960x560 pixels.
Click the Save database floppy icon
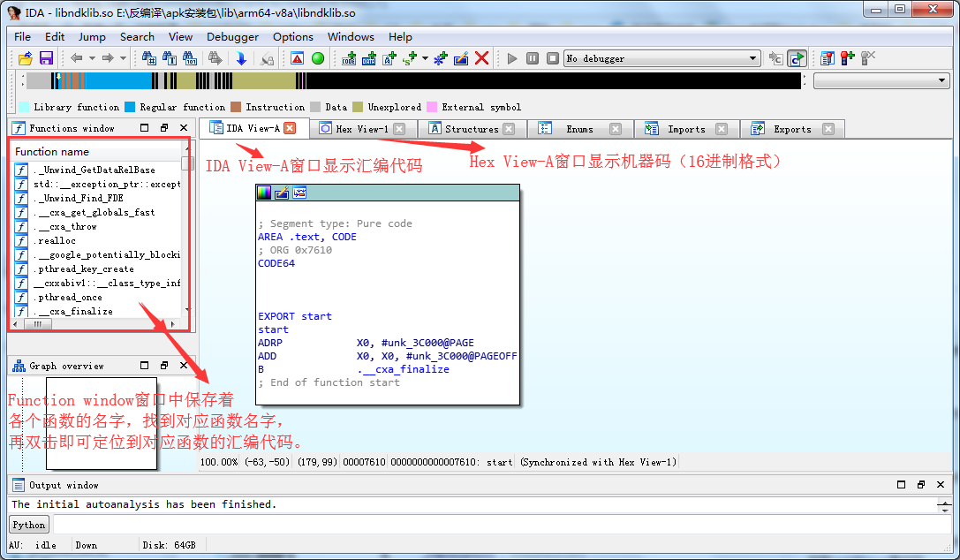click(x=46, y=58)
